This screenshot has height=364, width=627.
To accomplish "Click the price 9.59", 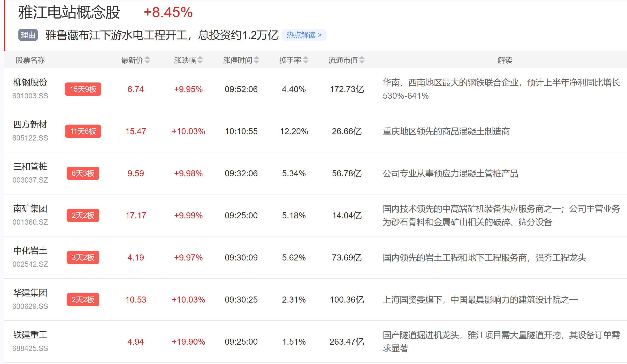I will (136, 173).
